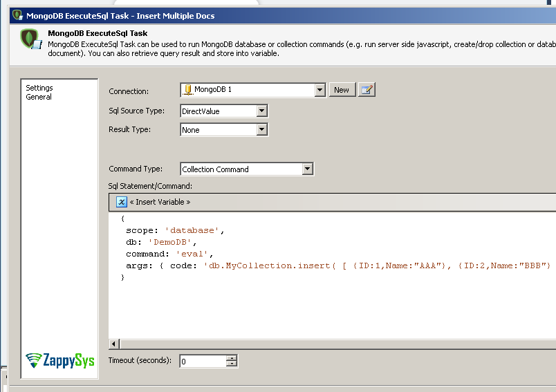Click the horizontal scrollbar track of editor

(338, 344)
